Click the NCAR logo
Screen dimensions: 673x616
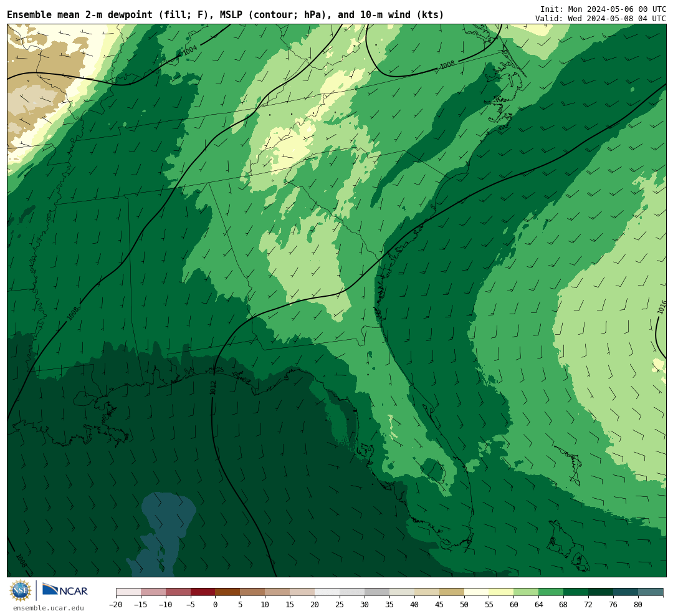pos(65,590)
